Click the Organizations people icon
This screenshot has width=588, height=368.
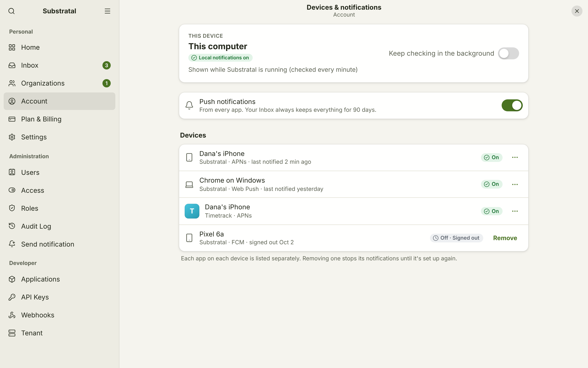point(12,83)
